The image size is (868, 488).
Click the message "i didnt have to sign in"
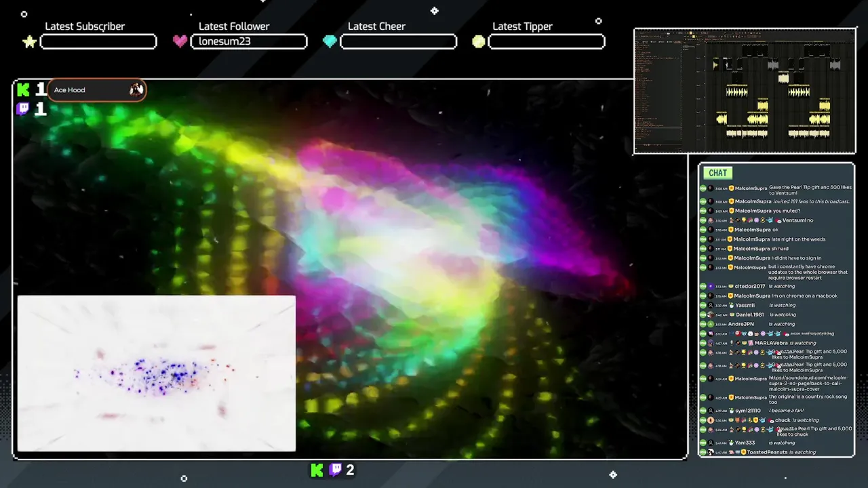tap(797, 258)
